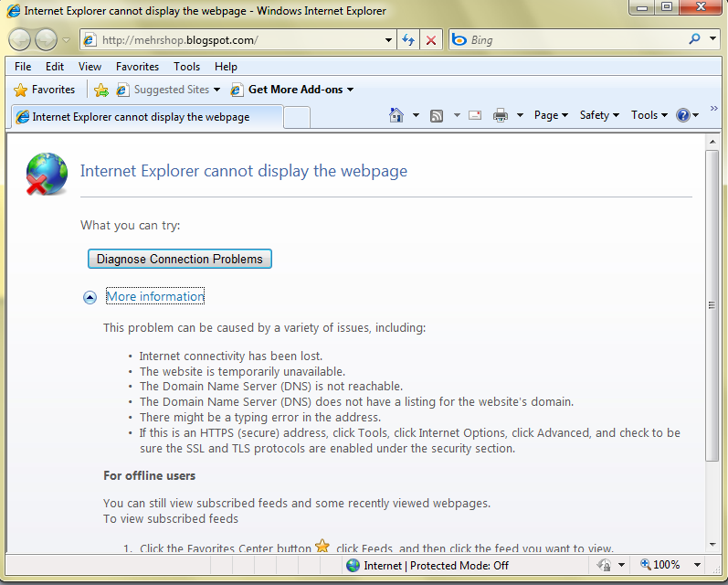This screenshot has height=585, width=728.
Task: Open the Help menu
Action: coord(226,67)
